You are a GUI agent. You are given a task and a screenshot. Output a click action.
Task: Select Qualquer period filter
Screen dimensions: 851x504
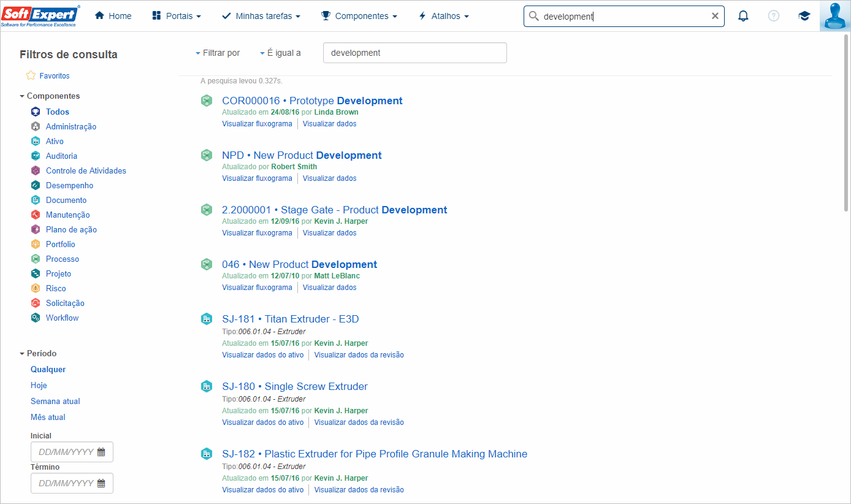48,369
